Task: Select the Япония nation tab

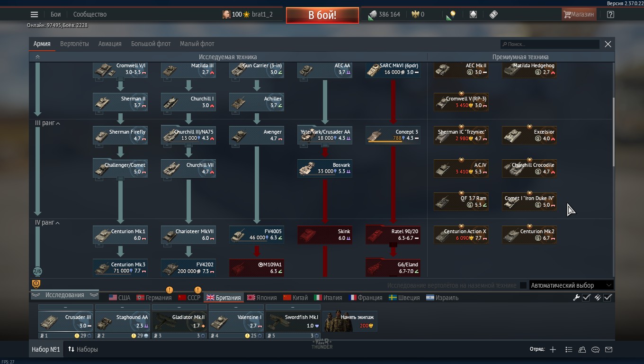Action: 262,298
